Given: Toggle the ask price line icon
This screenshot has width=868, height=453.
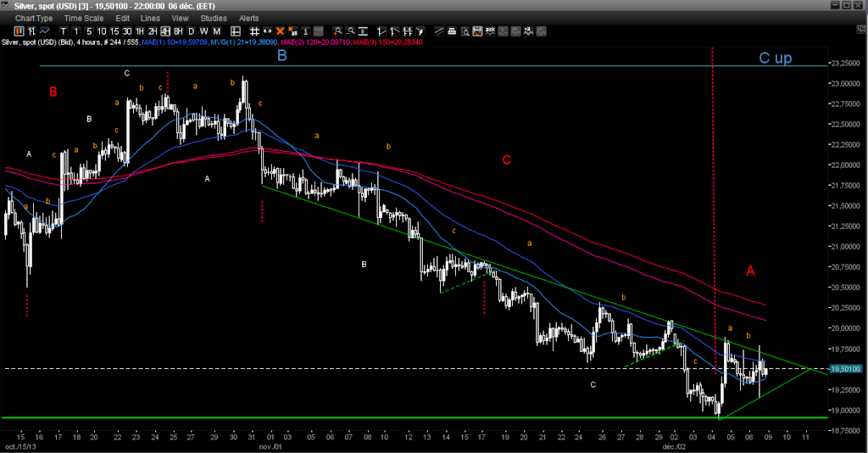Looking at the screenshot, I should click(x=490, y=31).
